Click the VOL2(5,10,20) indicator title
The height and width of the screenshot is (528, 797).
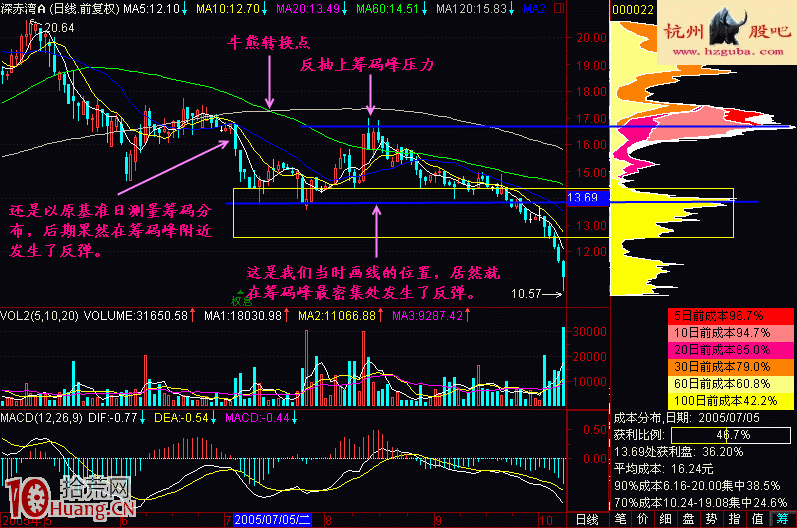point(39,316)
